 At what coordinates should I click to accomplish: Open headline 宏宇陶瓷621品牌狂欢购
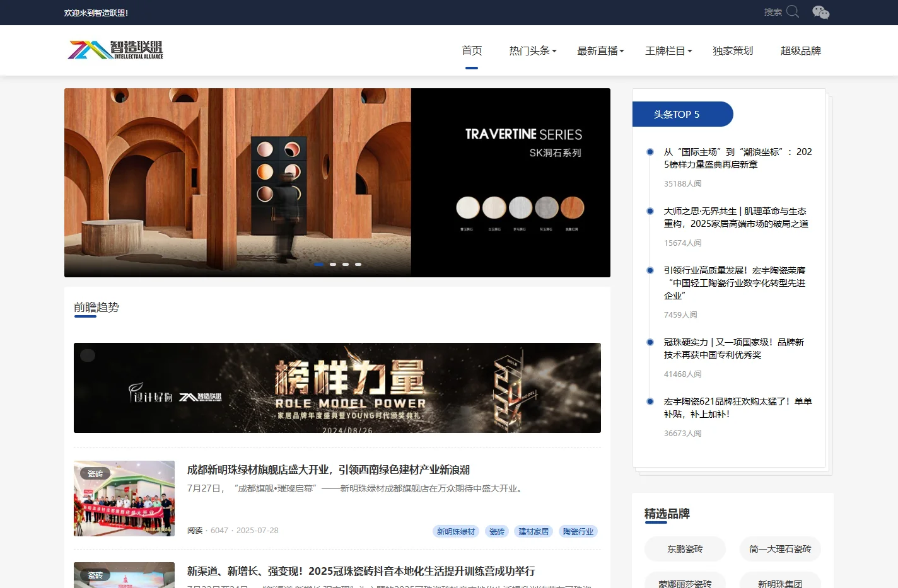[738, 408]
